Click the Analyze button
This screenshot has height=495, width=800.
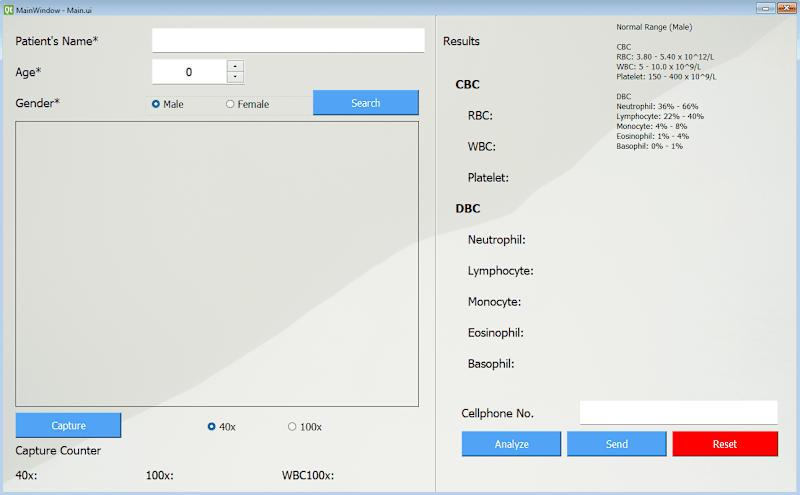coord(511,444)
